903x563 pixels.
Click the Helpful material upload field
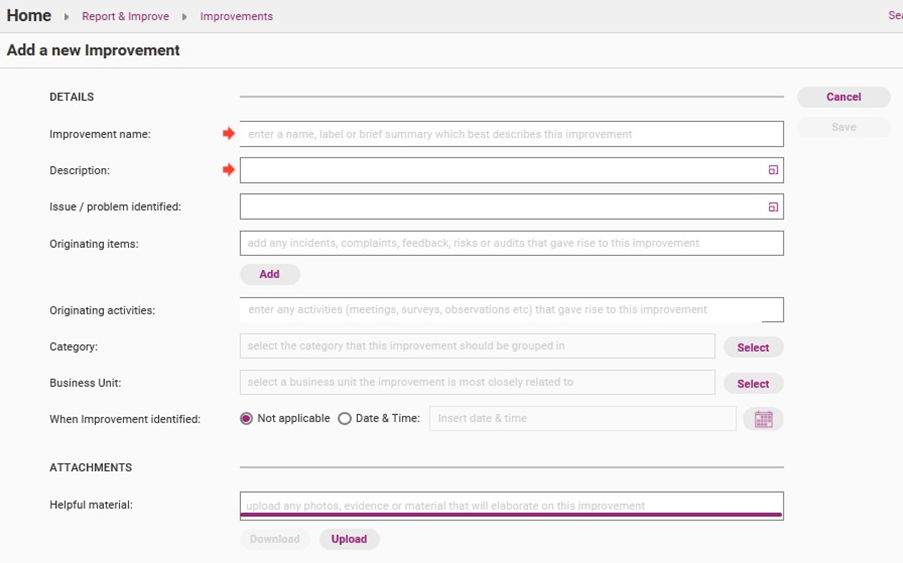(x=511, y=505)
